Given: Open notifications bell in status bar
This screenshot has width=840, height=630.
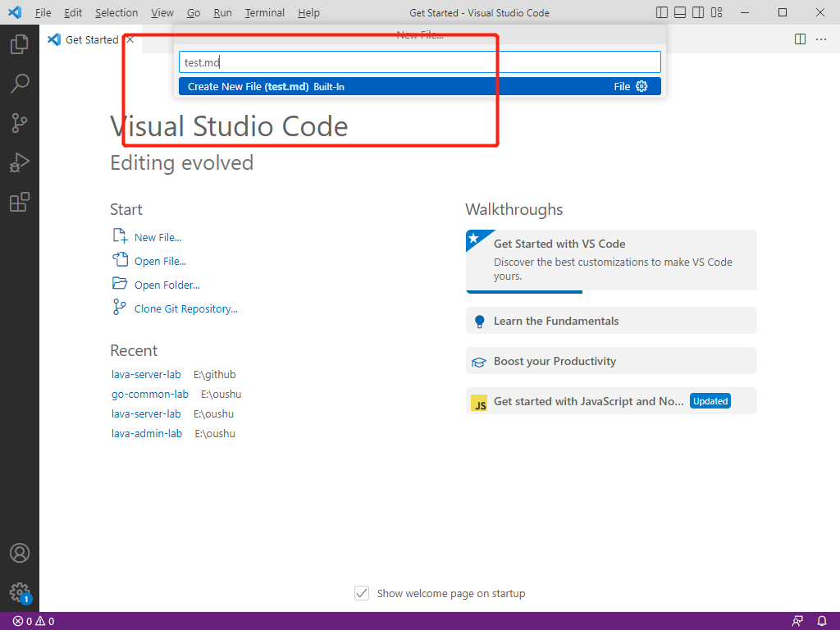Looking at the screenshot, I should pos(822,622).
